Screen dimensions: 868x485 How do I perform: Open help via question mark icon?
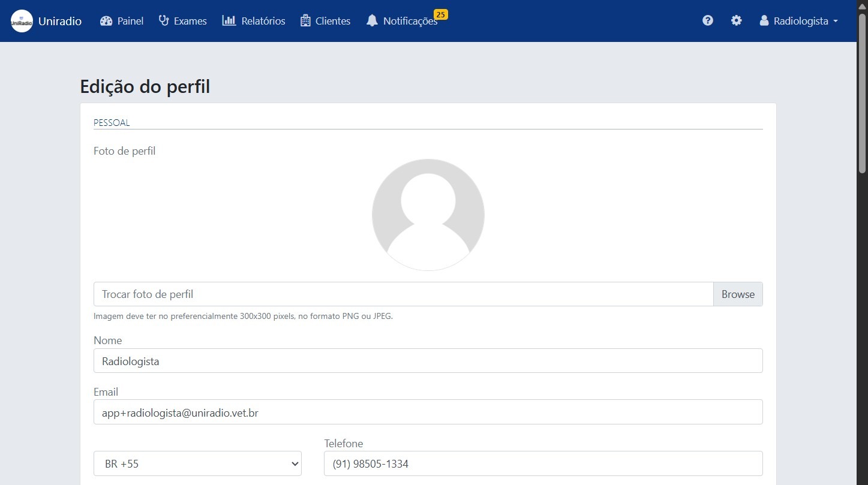point(708,21)
